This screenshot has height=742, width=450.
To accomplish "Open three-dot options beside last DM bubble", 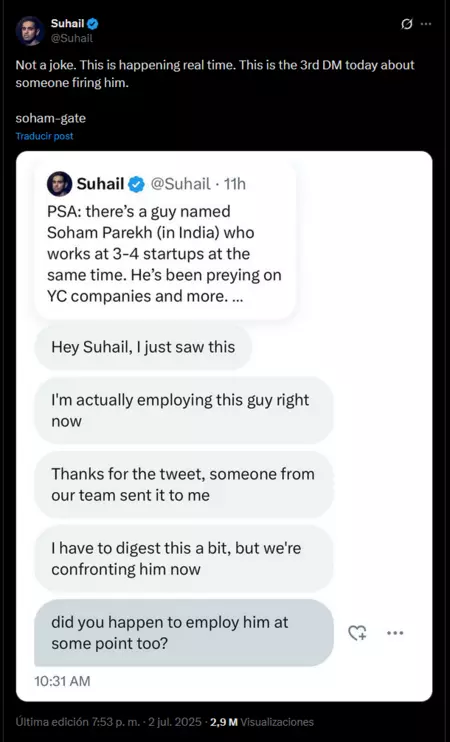I will pos(395,633).
